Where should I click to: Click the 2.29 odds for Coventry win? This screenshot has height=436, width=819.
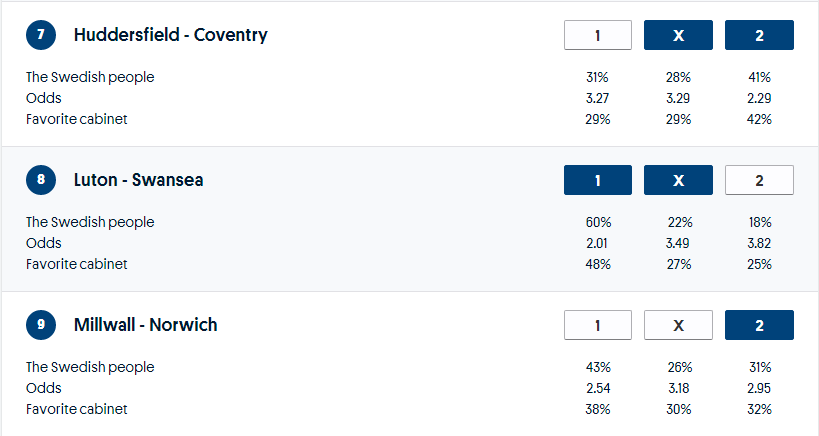coord(759,98)
